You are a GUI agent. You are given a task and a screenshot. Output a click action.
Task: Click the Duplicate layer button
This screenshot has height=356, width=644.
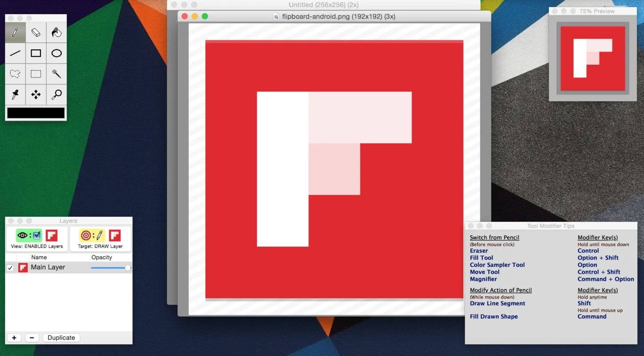tap(61, 338)
